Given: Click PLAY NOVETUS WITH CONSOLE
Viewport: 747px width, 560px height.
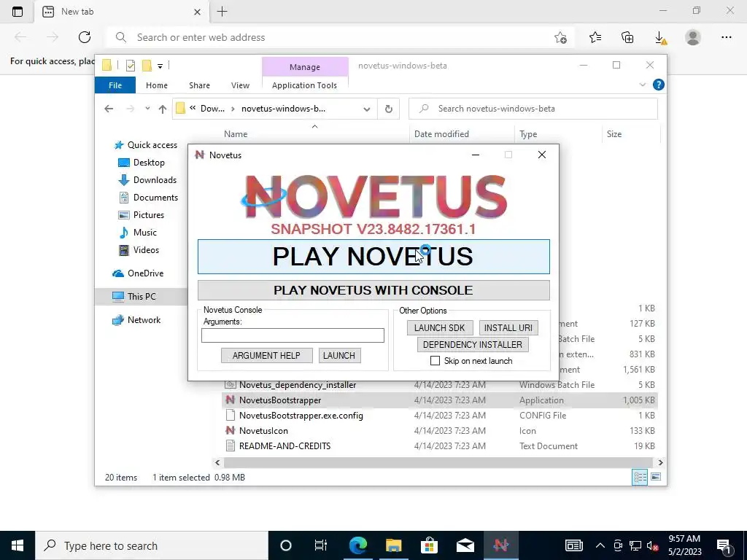Looking at the screenshot, I should [x=373, y=290].
